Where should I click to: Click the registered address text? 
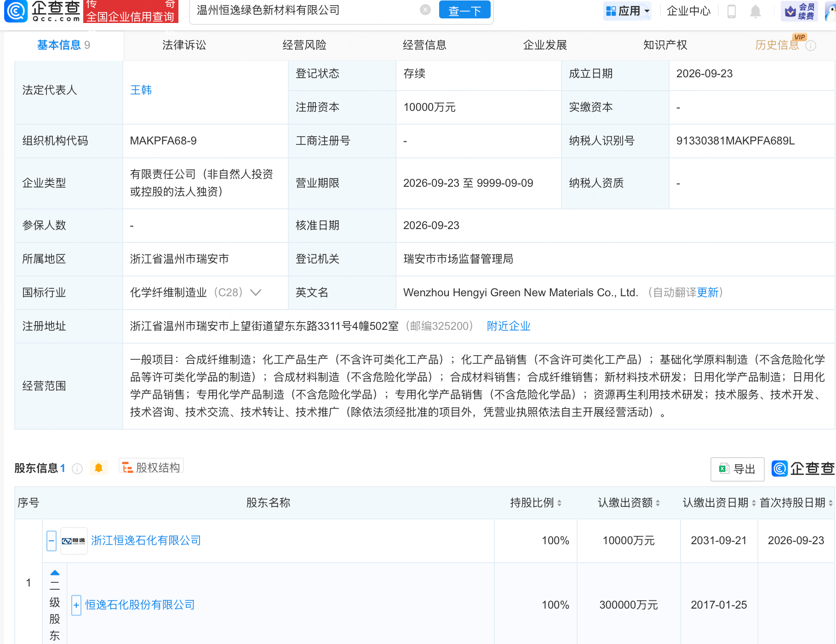click(264, 326)
